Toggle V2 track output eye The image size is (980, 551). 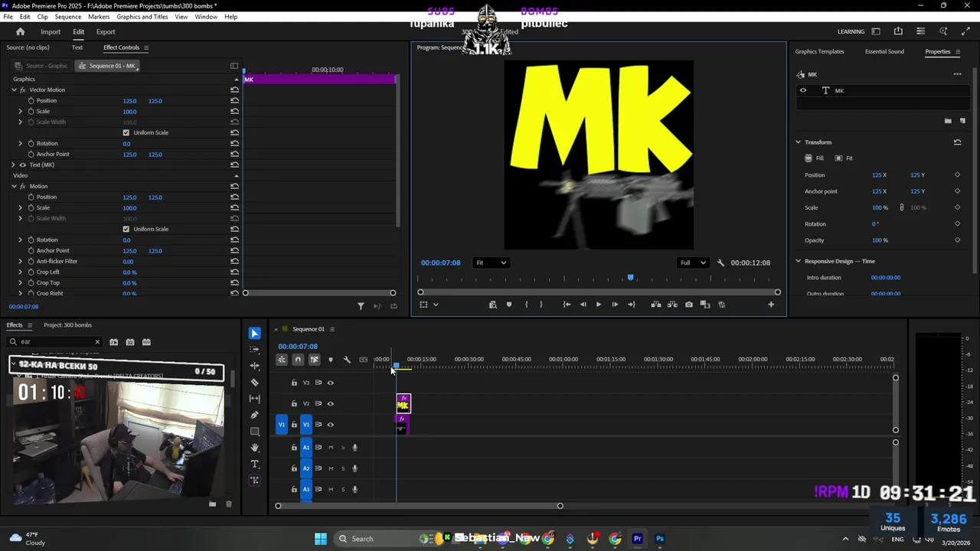(331, 403)
